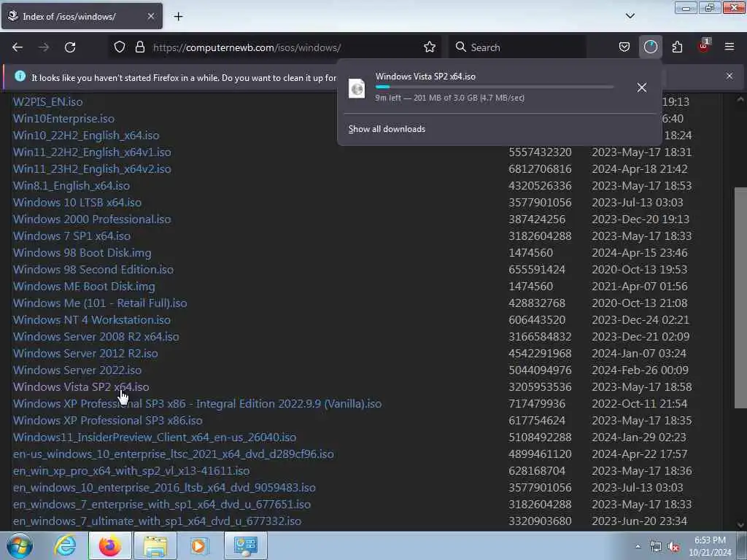Download Windows11_InsiderPreview_Client_x64_en-us_26040.iso

pyautogui.click(x=155, y=437)
